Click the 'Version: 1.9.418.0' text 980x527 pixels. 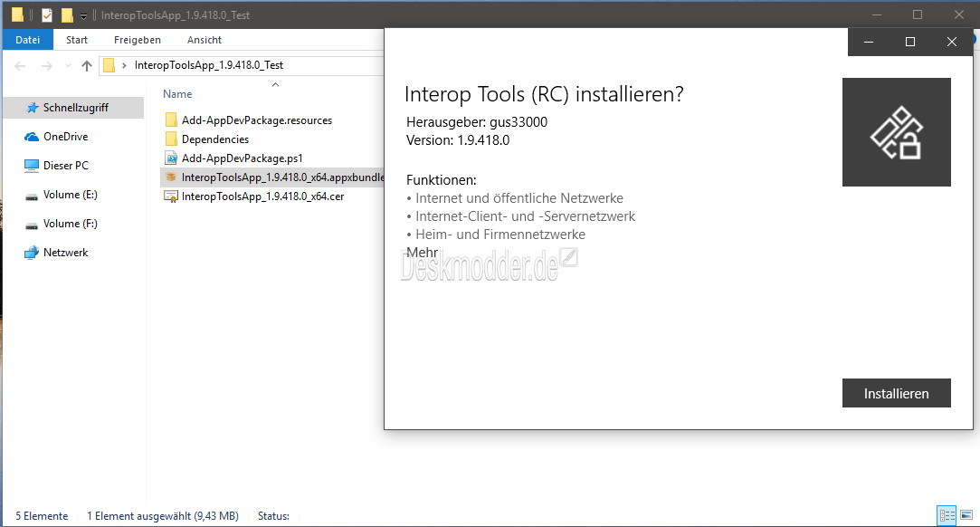(x=458, y=140)
